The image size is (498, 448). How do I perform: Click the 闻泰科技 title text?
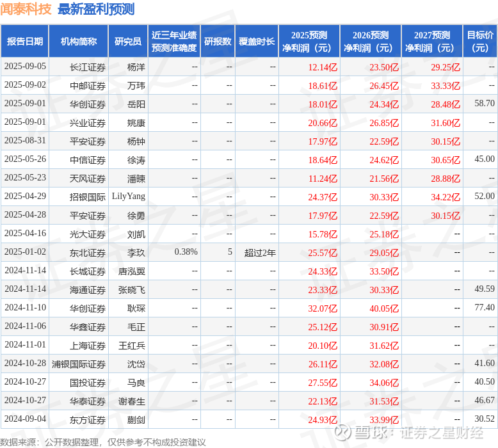pyautogui.click(x=26, y=9)
